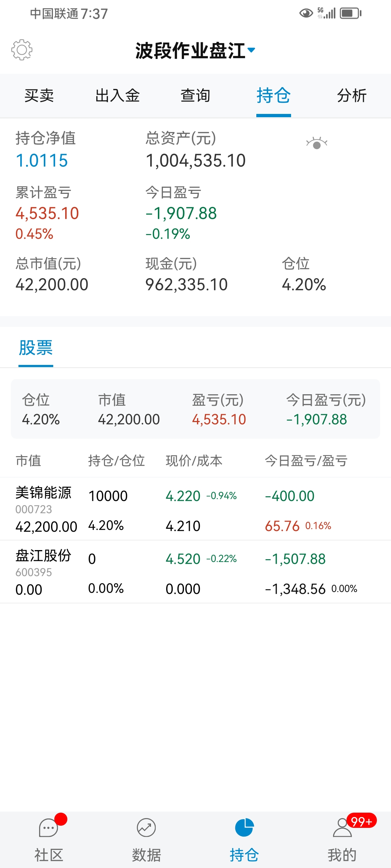Toggle asset visibility with the eye icon
Screen dimensions: 391x868
point(316,144)
